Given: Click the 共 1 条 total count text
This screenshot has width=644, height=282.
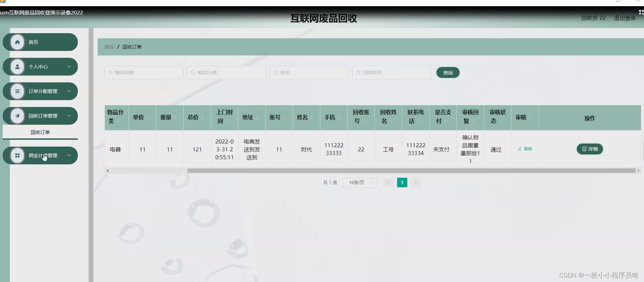Looking at the screenshot, I should coord(330,183).
